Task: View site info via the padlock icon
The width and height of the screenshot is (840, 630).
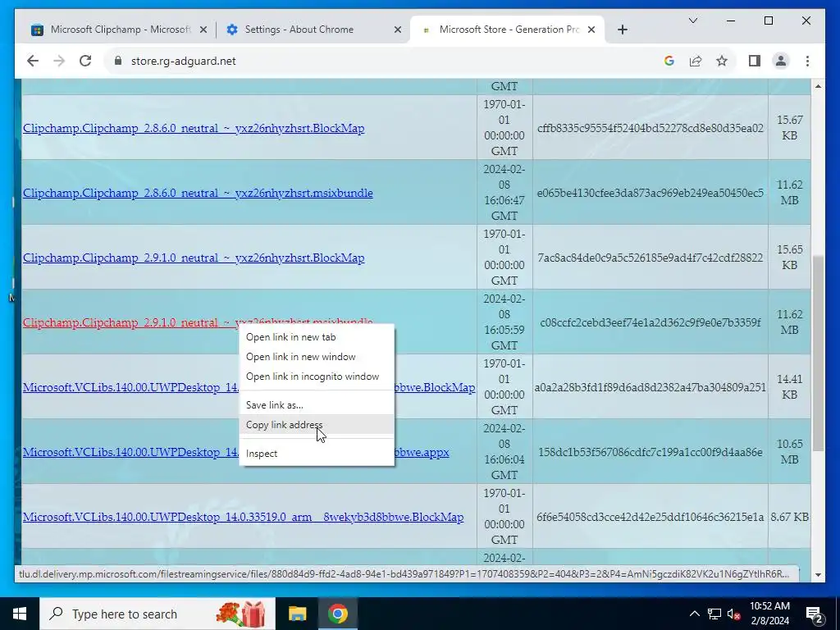Action: tap(118, 61)
